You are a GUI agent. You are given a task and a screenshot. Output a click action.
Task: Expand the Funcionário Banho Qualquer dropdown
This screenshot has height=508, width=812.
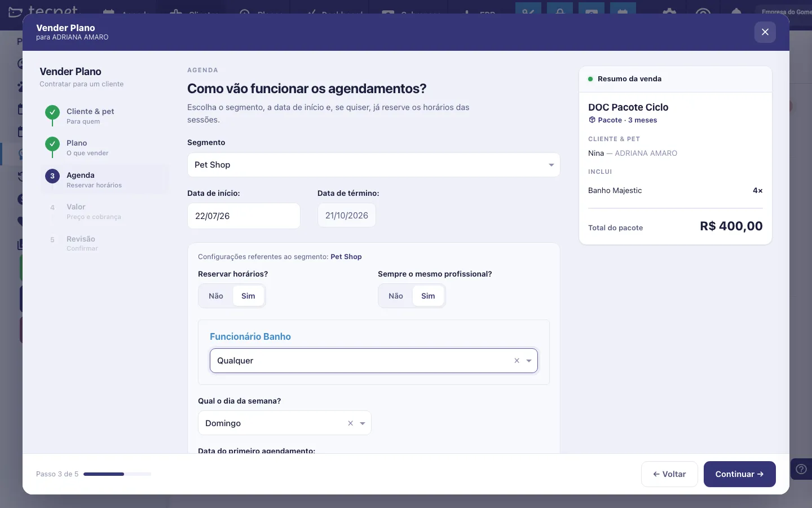(529, 361)
